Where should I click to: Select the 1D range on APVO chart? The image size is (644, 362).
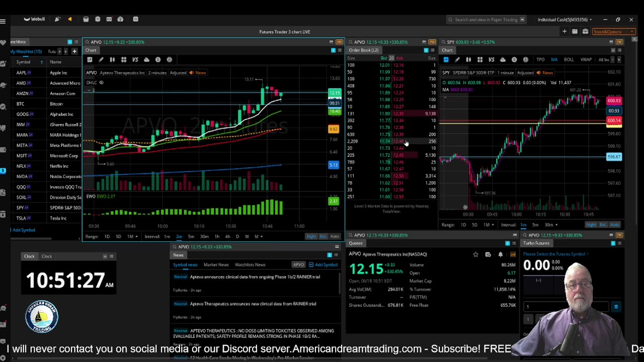click(107, 236)
